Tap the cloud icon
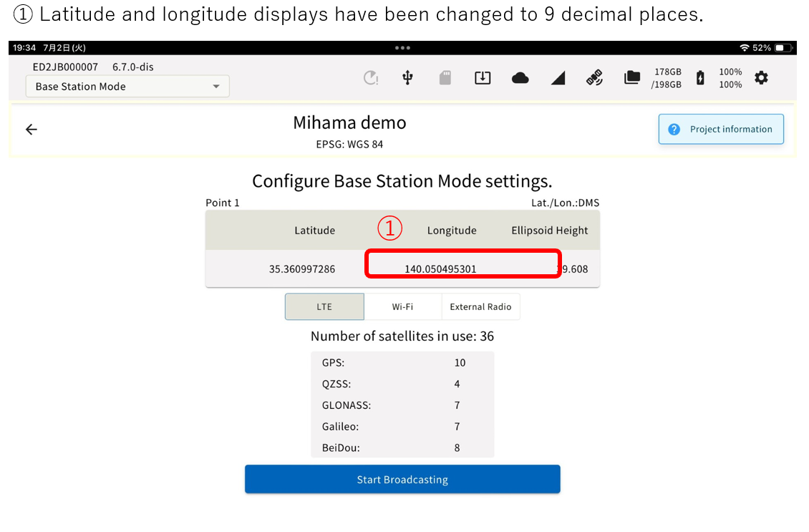Screen dimensions: 809x532 coord(520,78)
